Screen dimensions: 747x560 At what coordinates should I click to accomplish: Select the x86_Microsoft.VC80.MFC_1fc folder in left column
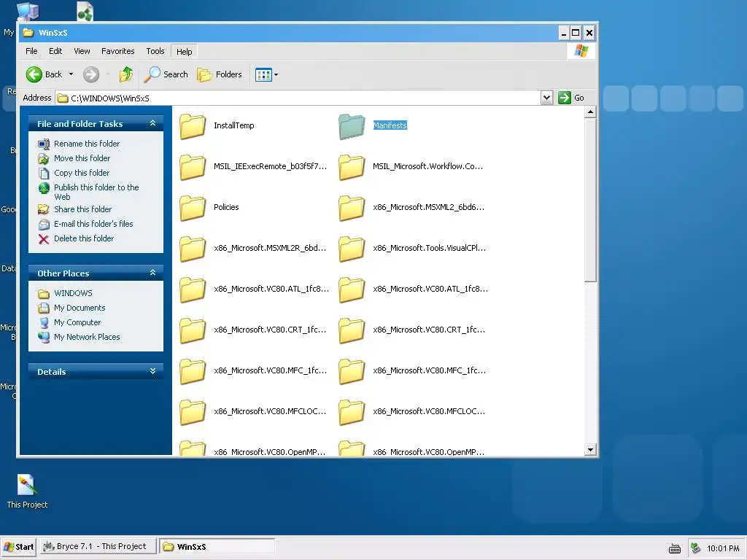tap(193, 371)
